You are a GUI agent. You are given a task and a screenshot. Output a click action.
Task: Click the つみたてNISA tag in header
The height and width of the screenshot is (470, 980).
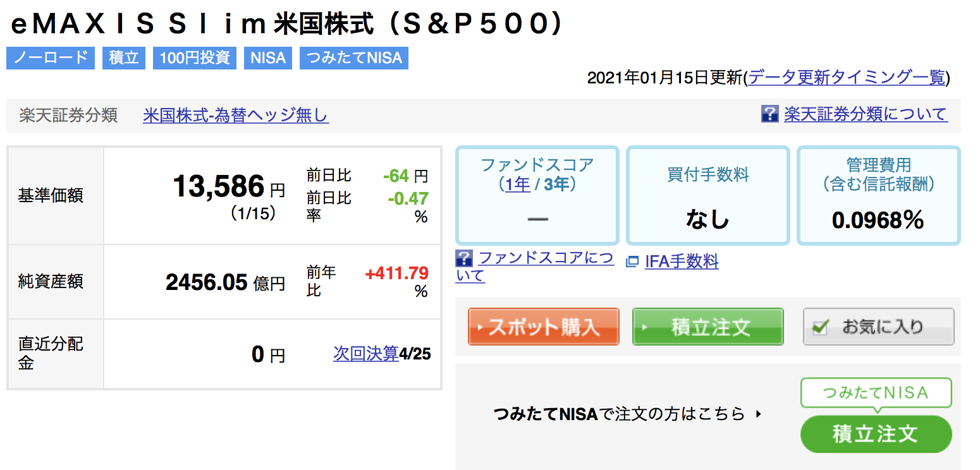point(354,58)
